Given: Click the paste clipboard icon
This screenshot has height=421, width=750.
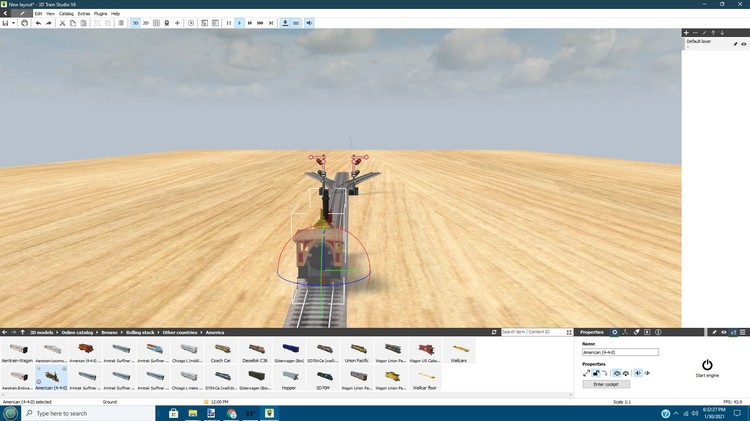Looking at the screenshot, I should 83,23.
